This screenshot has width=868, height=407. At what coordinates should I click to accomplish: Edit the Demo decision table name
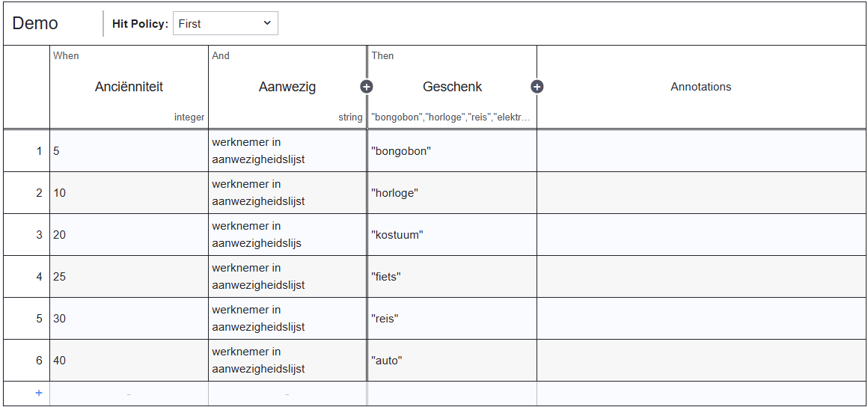(35, 23)
